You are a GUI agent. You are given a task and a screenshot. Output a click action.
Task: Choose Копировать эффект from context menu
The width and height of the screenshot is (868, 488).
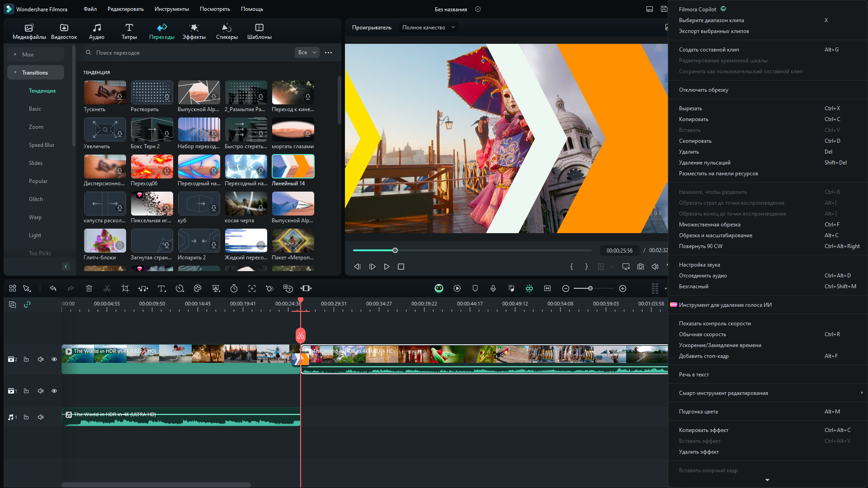(703, 430)
